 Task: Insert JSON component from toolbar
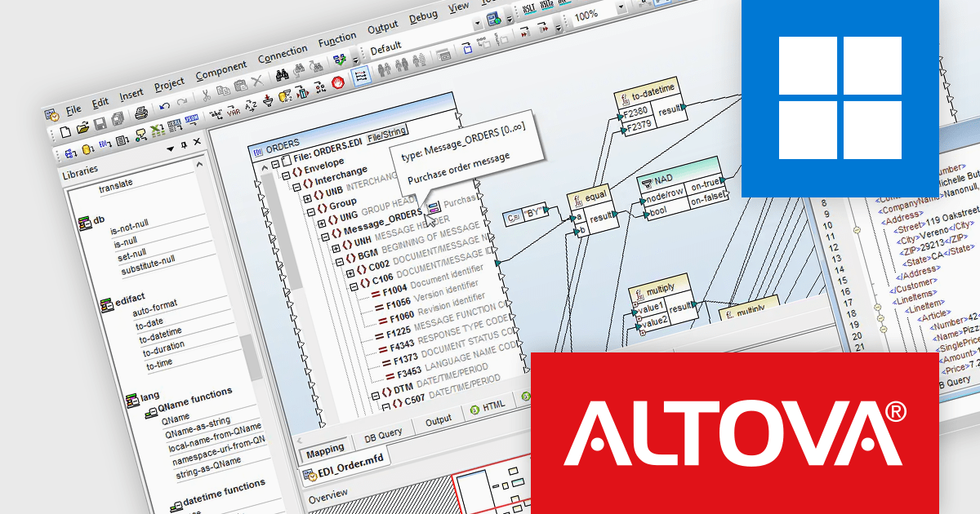pyautogui.click(x=194, y=122)
